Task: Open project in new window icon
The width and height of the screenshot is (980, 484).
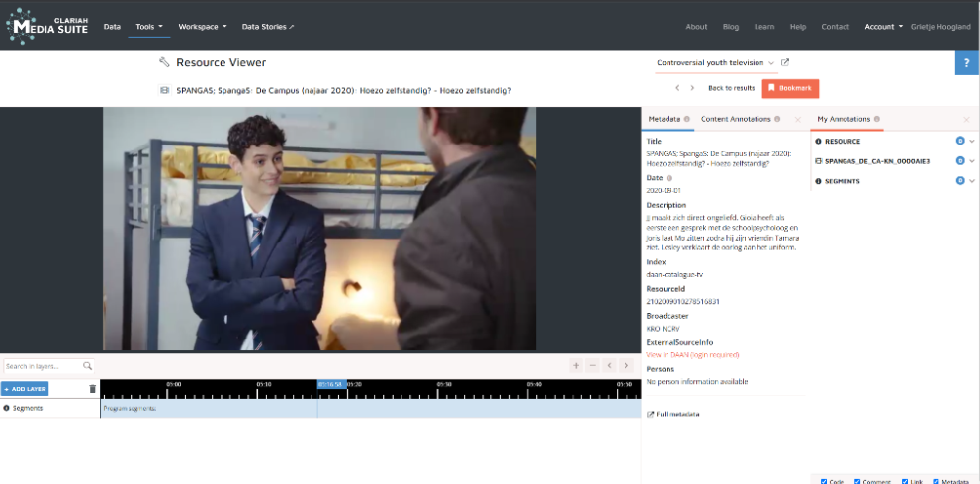Action: (785, 63)
